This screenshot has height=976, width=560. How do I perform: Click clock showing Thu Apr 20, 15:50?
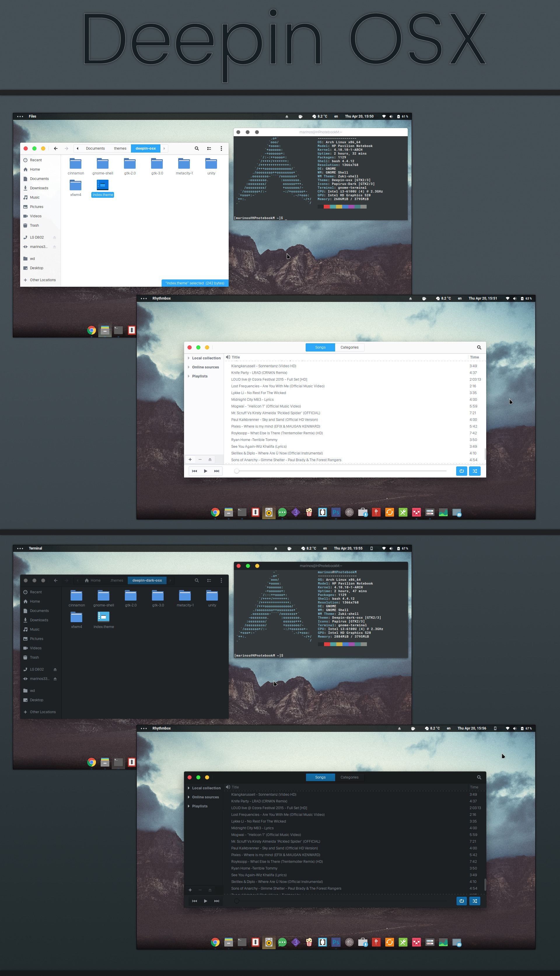click(359, 116)
